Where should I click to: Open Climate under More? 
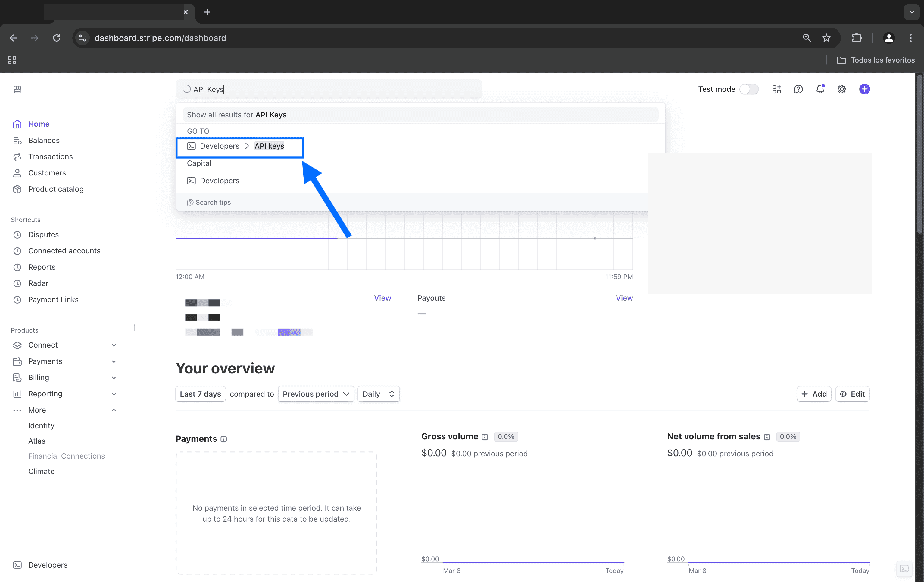(x=41, y=472)
